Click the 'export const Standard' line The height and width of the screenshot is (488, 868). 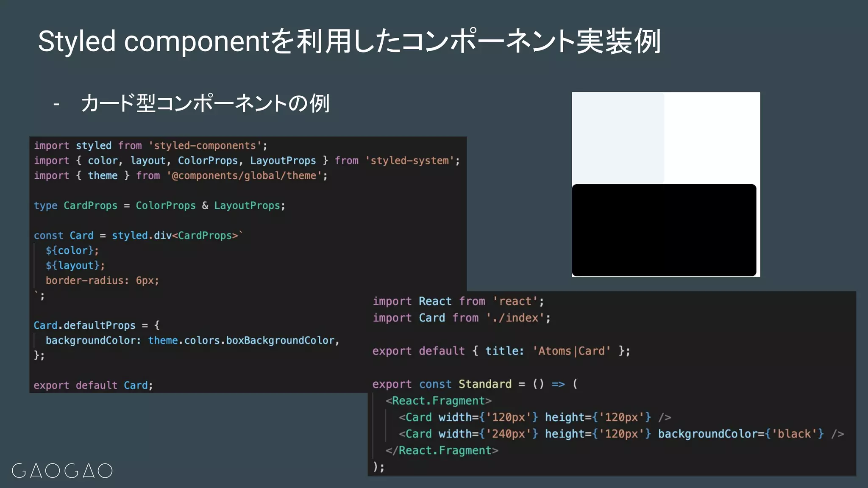pos(475,384)
